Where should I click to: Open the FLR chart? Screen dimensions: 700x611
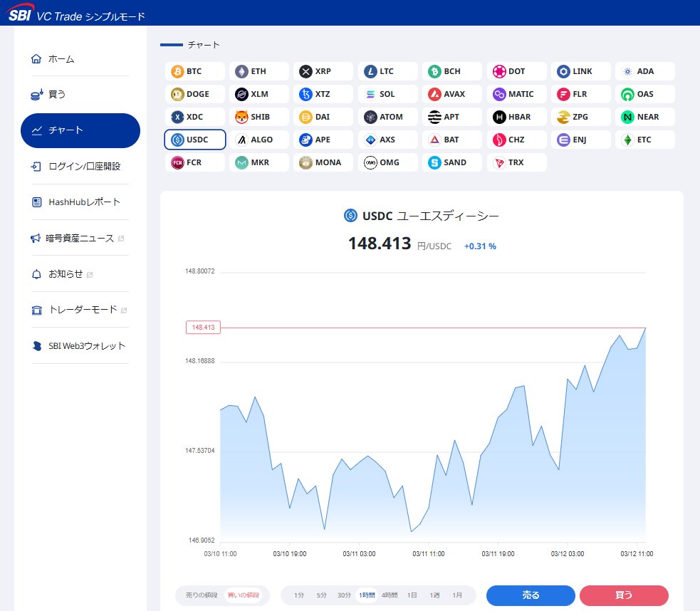581,94
